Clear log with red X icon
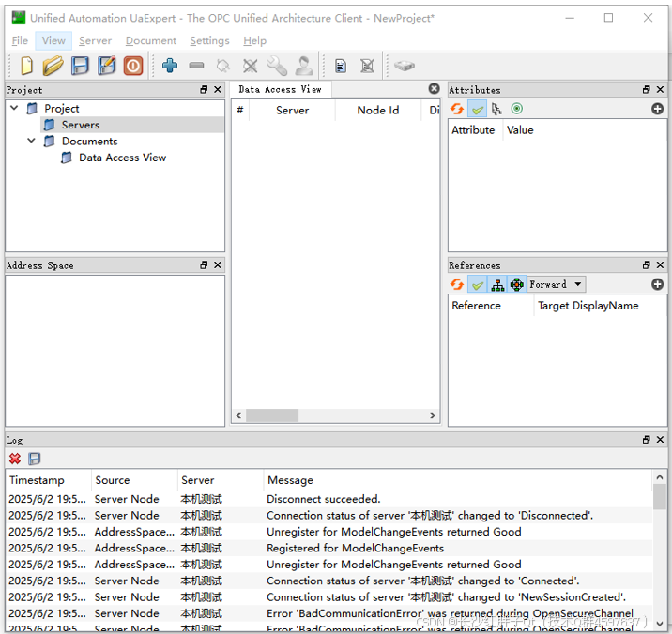 point(15,459)
